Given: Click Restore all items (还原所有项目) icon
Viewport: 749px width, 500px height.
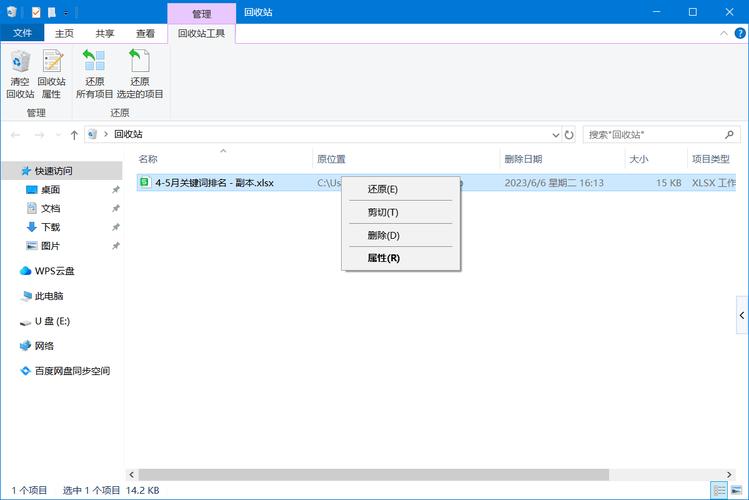Looking at the screenshot, I should click(x=94, y=75).
